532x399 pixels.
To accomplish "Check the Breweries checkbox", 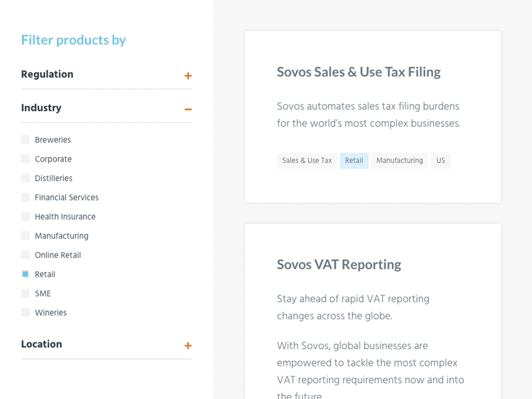I will click(x=25, y=140).
